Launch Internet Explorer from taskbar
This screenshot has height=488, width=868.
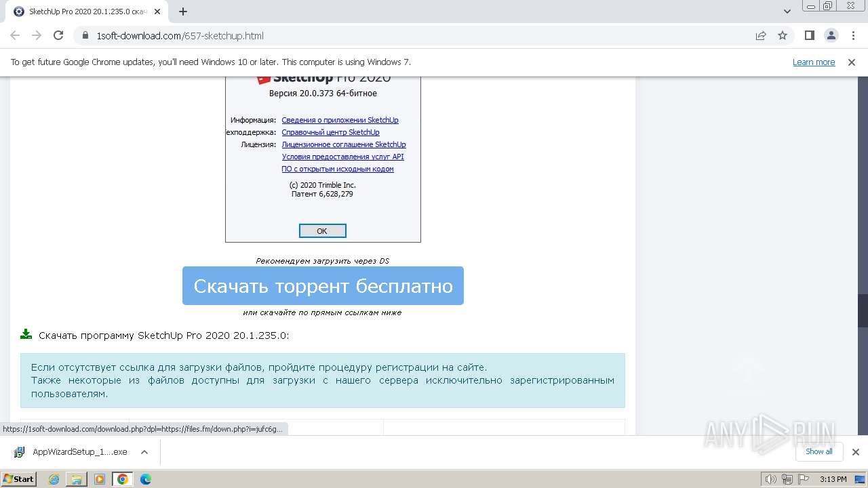[54, 479]
